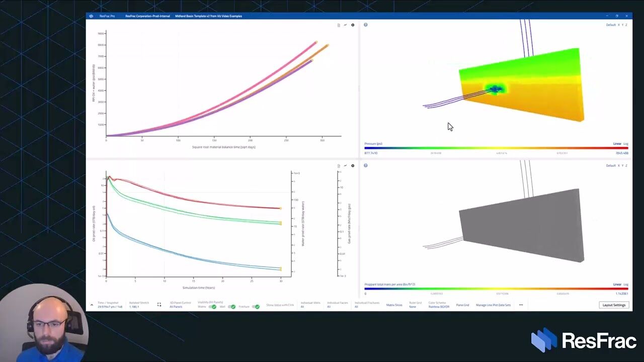Click Midland Basin Template title text
The width and height of the screenshot is (644, 362).
208,16
